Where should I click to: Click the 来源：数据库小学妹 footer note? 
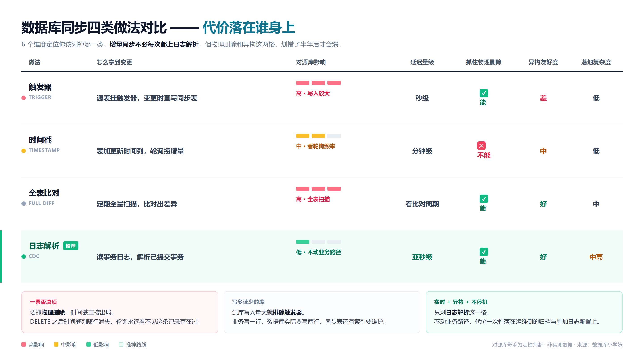click(600, 345)
